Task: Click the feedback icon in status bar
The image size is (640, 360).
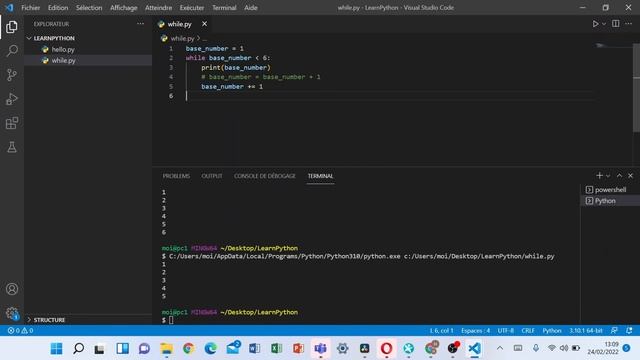Action: tap(614, 331)
